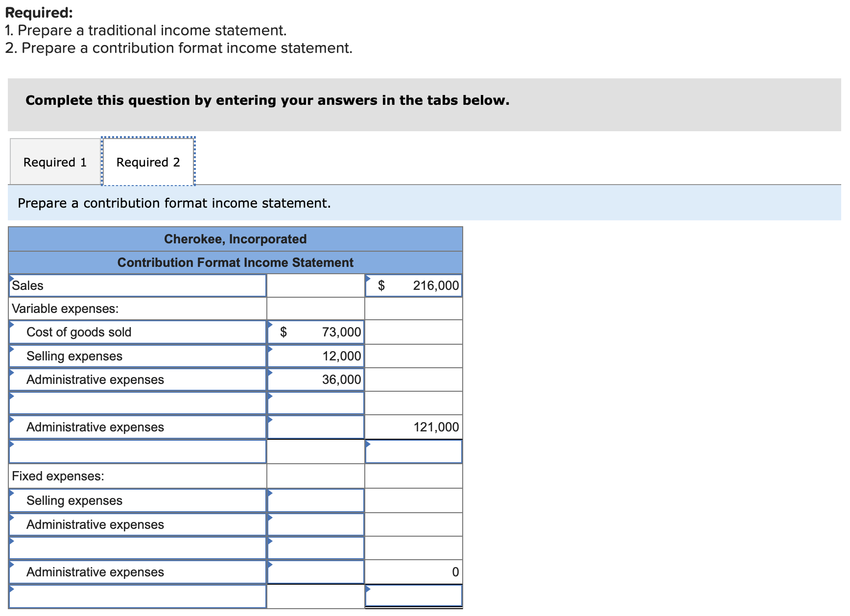Edit the Administrative expenses amount 36,000
The height and width of the screenshot is (616, 850).
pyautogui.click(x=316, y=379)
